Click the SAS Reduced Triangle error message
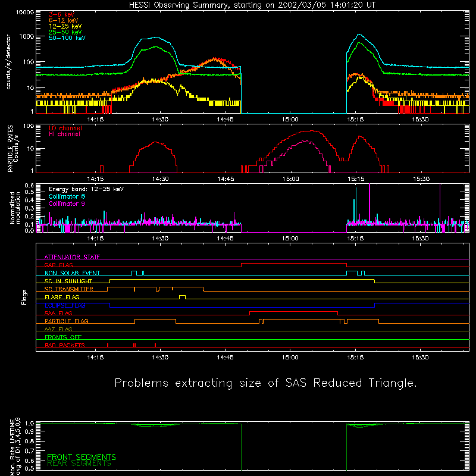This screenshot has width=476, height=476. click(x=265, y=383)
